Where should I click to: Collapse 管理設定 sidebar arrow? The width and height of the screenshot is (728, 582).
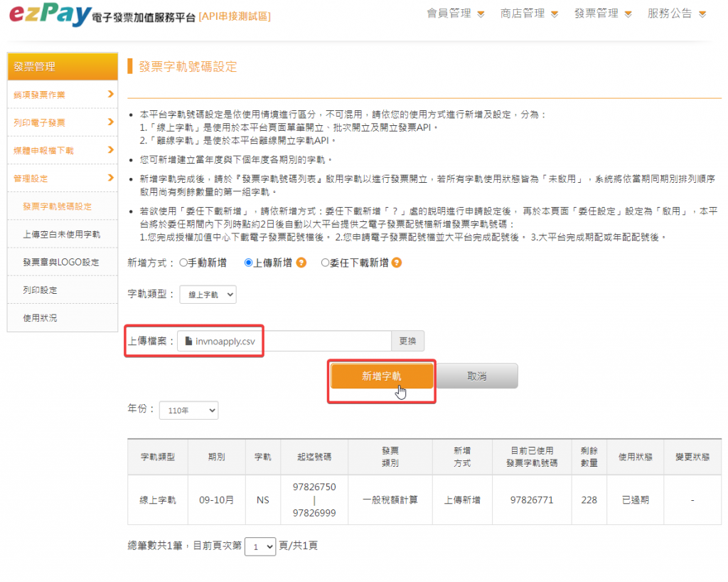click(110, 178)
